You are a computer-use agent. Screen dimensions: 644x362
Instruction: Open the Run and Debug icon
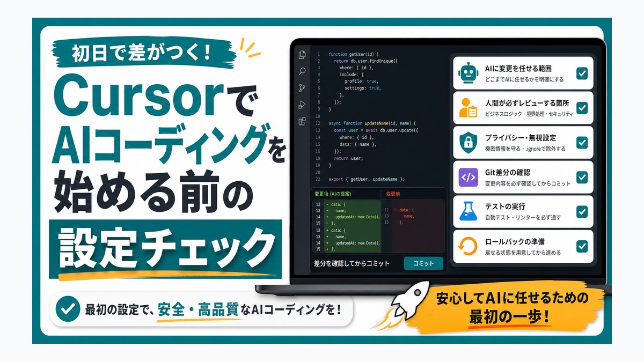[x=302, y=104]
